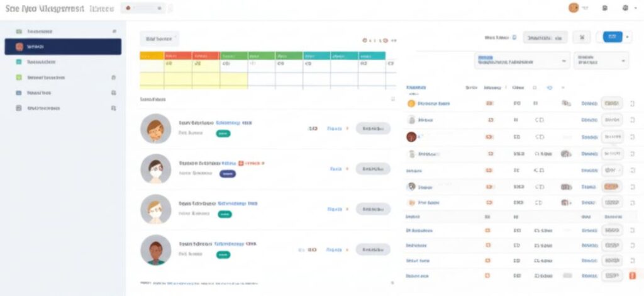Click the orange header cell in the calendar grid
The width and height of the screenshot is (644, 296).
[x=206, y=55]
